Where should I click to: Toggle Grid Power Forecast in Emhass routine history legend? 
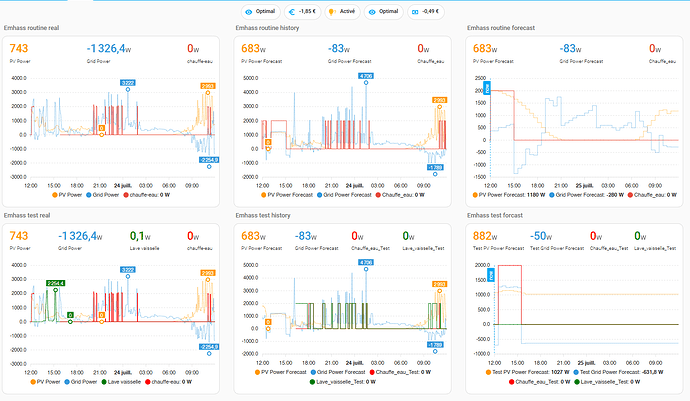click(344, 195)
